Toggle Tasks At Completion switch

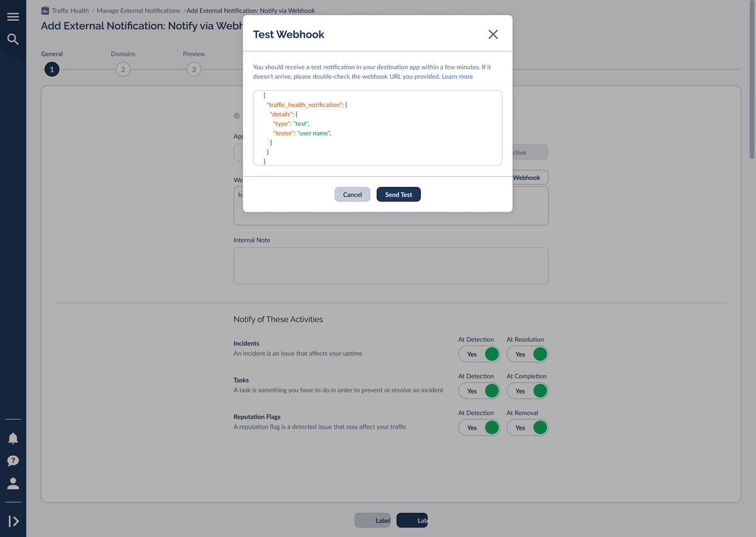pyautogui.click(x=527, y=391)
